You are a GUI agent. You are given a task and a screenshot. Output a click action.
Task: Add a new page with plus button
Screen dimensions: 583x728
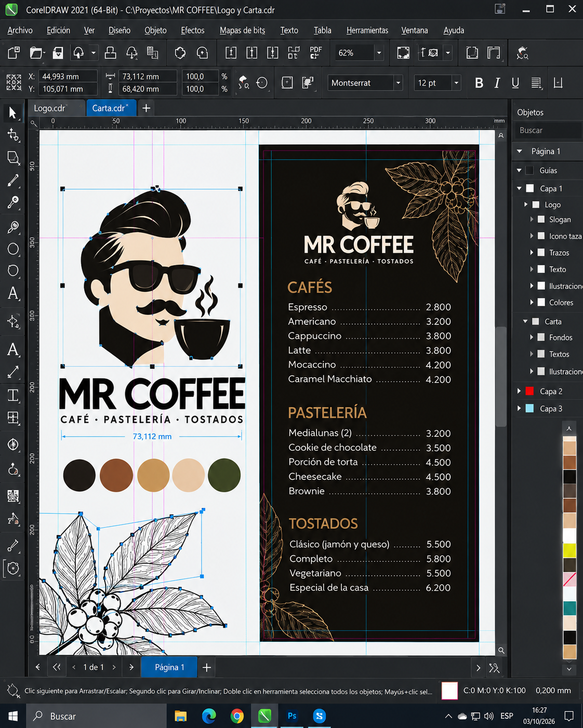206,667
